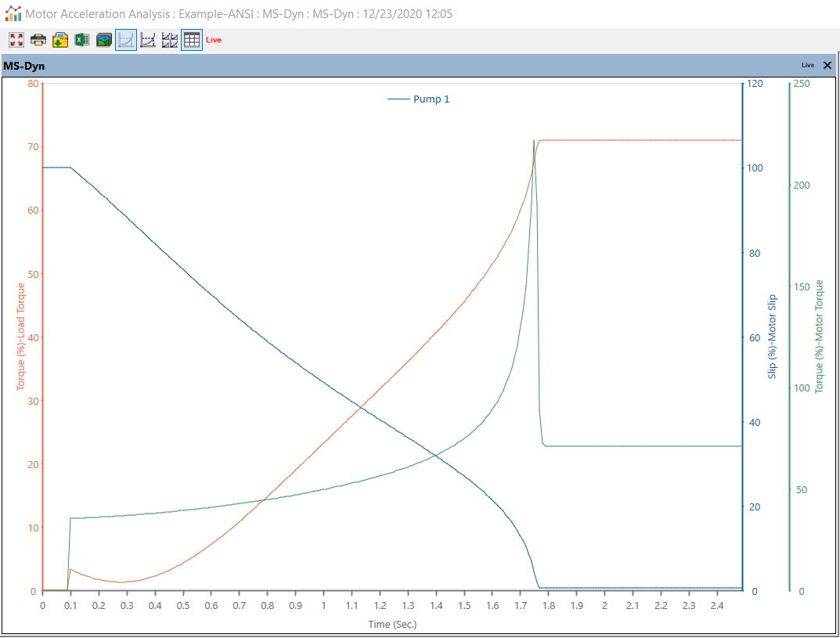840x638 pixels.
Task: Select the Zoom to Fit tool
Action: 16,39
